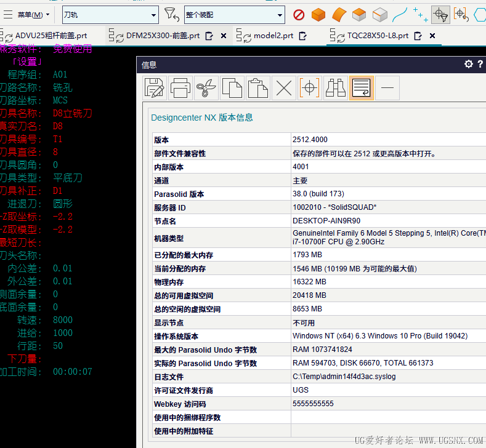Click the 程序组 value A01

click(x=60, y=74)
